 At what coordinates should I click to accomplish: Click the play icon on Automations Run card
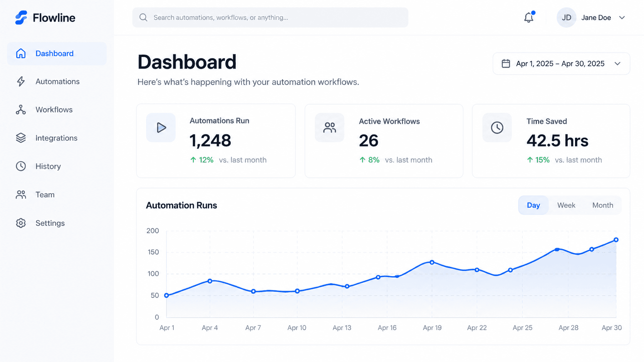point(161,128)
